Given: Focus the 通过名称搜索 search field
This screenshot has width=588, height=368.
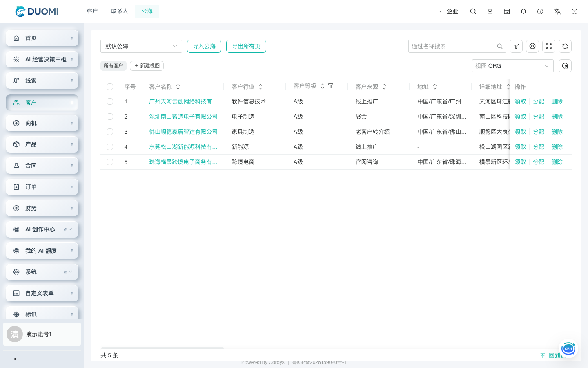Looking at the screenshot, I should 457,46.
